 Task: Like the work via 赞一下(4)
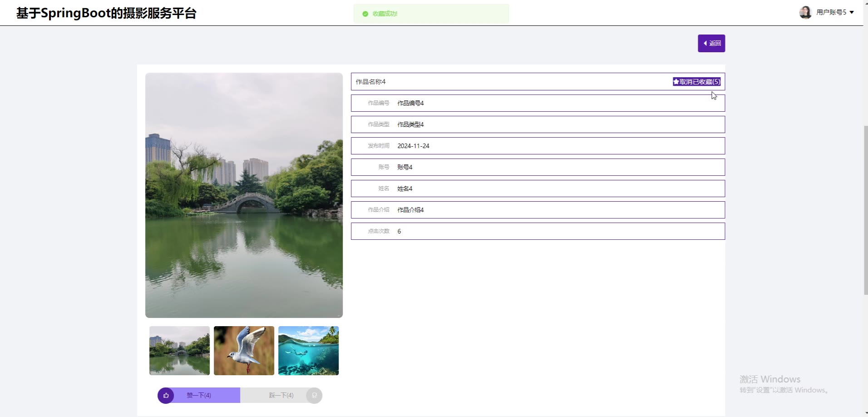(199, 396)
